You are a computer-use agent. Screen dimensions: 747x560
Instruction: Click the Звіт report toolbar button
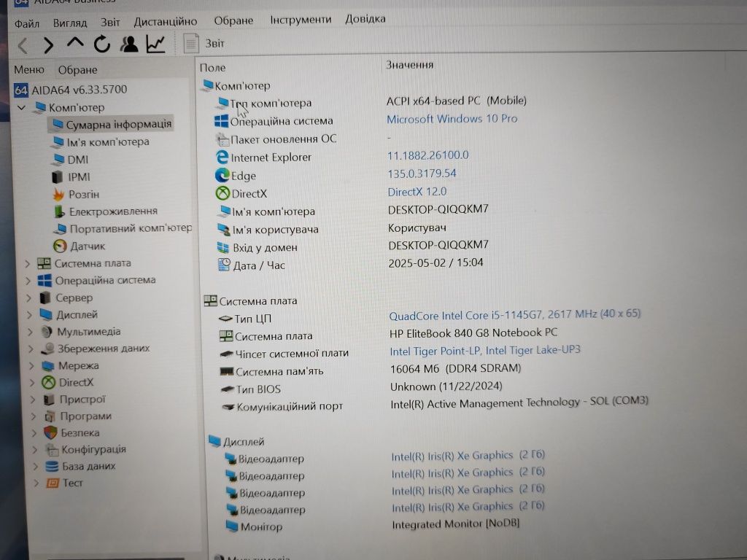[204, 43]
